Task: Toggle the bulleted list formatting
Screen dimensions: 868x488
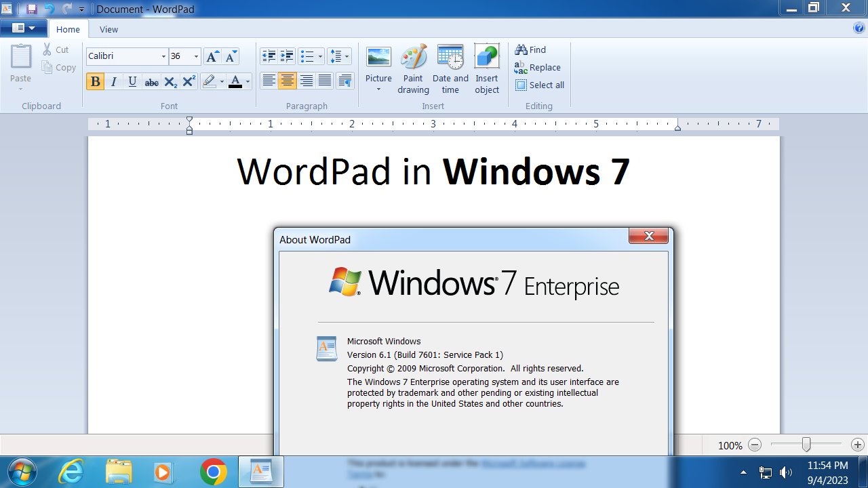Action: 307,56
